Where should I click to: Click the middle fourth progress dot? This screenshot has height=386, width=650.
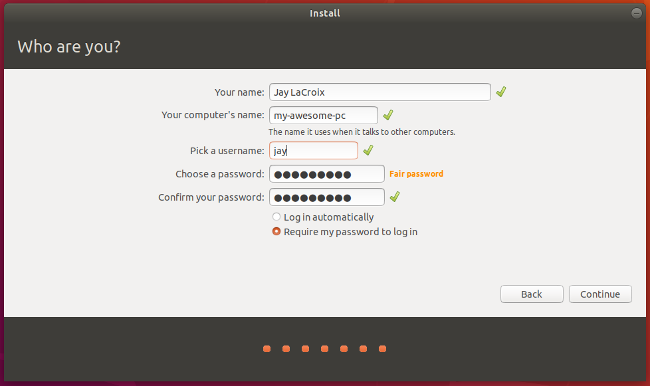(x=325, y=349)
